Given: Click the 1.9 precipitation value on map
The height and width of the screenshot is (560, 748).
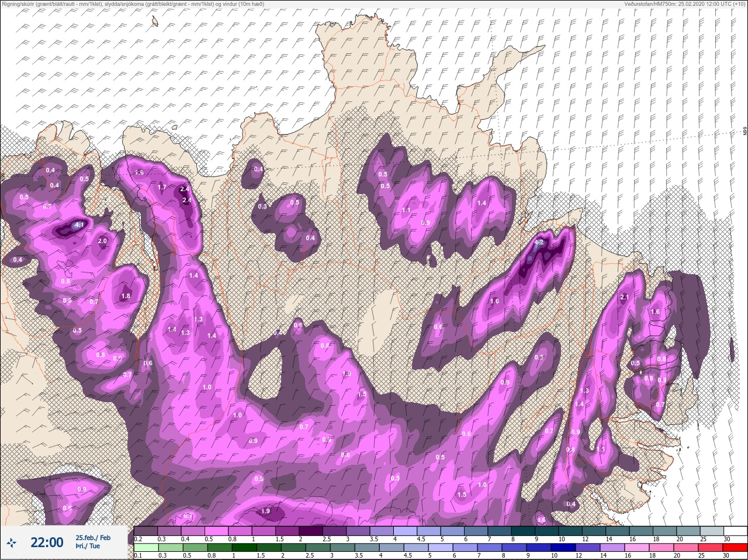Looking at the screenshot, I should tap(265, 511).
